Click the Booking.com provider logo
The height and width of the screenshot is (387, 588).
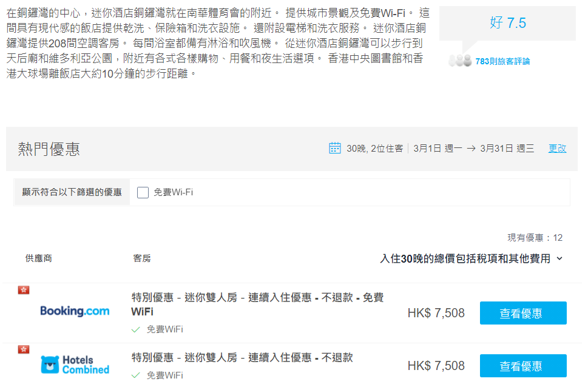tap(75, 311)
